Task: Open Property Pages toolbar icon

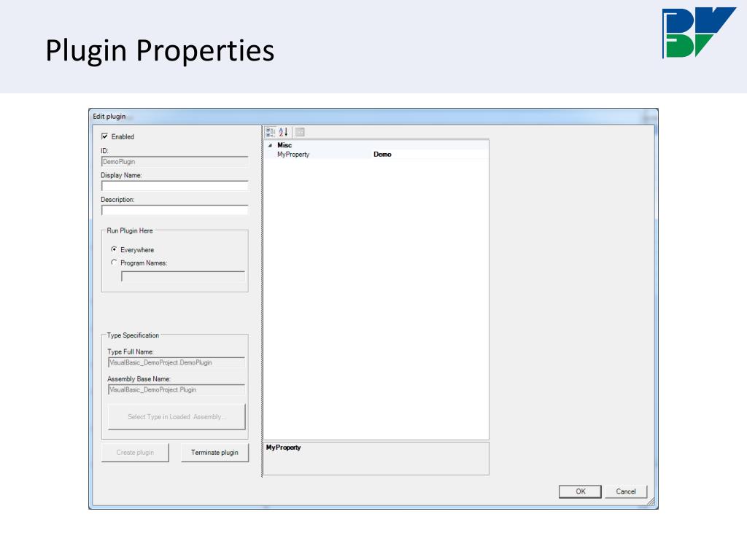Action: [x=300, y=132]
